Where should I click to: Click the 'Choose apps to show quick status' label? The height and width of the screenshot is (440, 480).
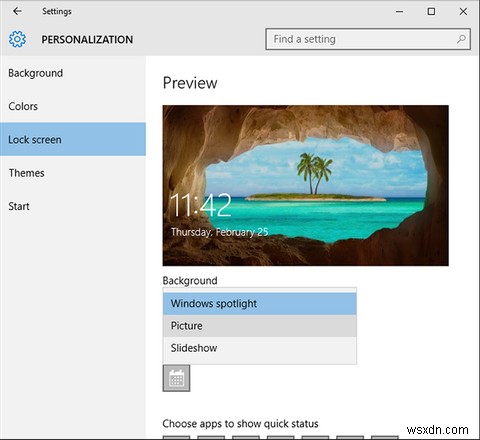click(240, 424)
